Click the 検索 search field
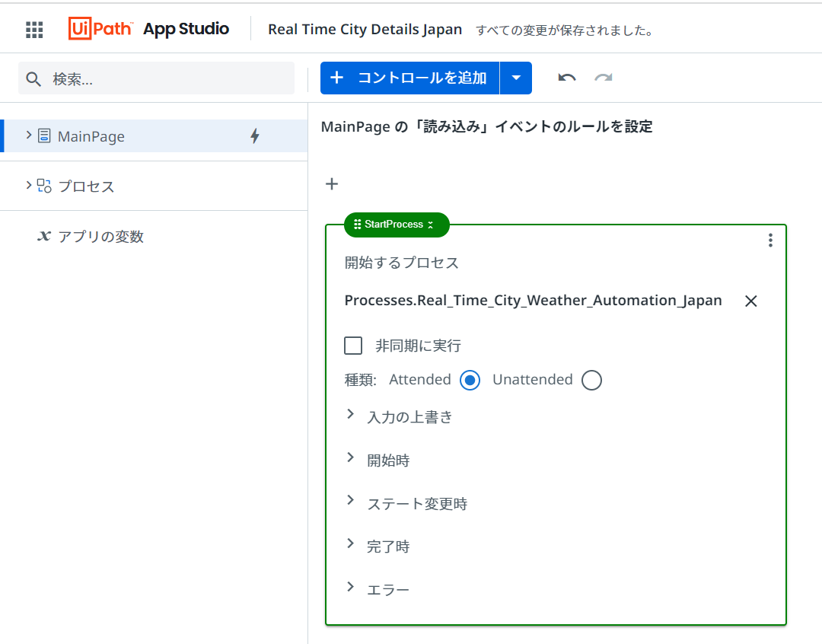Image resolution: width=822 pixels, height=644 pixels. pos(156,78)
